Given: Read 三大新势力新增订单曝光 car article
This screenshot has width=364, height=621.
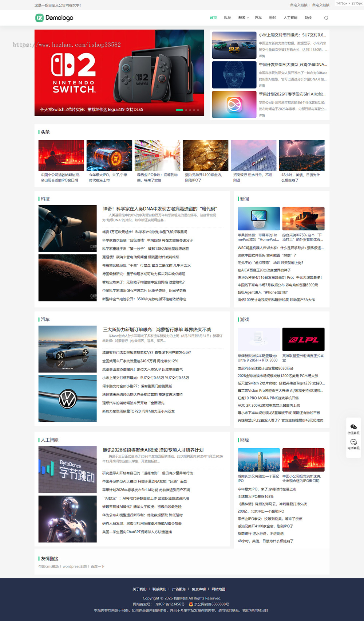Looking at the screenshot, I should (157, 329).
